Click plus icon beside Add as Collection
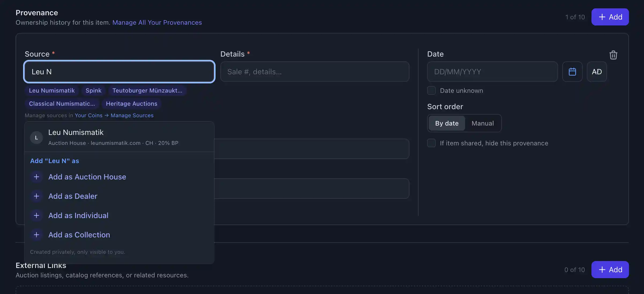Image resolution: width=644 pixels, height=294 pixels. (x=36, y=235)
